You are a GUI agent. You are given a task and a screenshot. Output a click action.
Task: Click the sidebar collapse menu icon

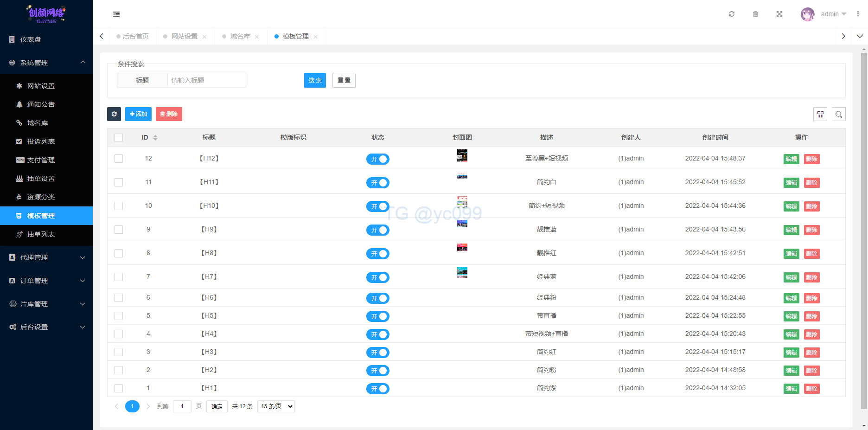pos(116,14)
